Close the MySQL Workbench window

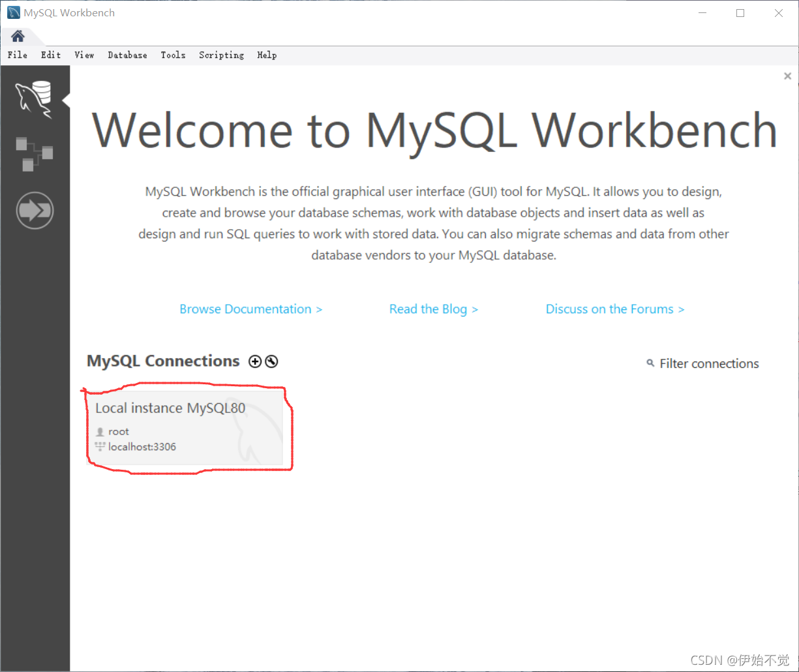pyautogui.click(x=779, y=13)
